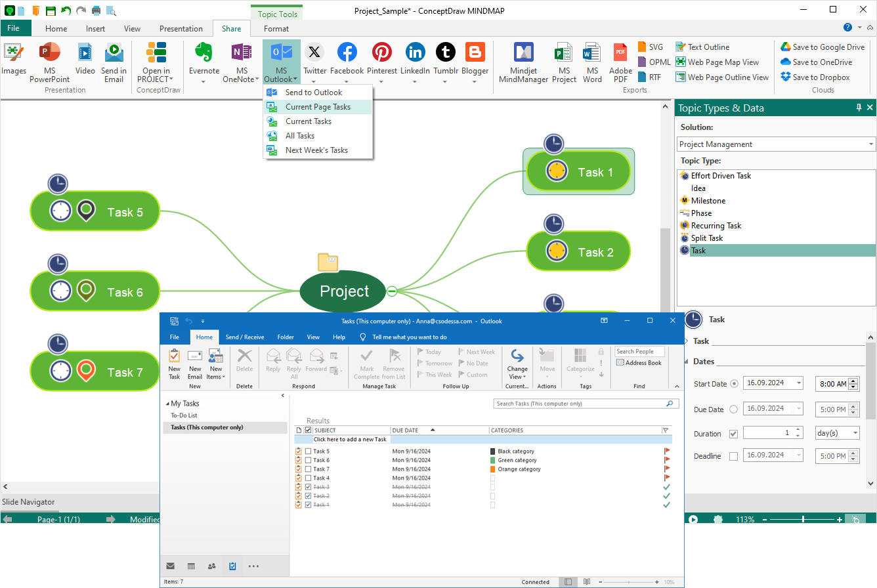This screenshot has height=588, width=877.
Task: Export to Mindjet MindManager
Action: click(x=523, y=63)
